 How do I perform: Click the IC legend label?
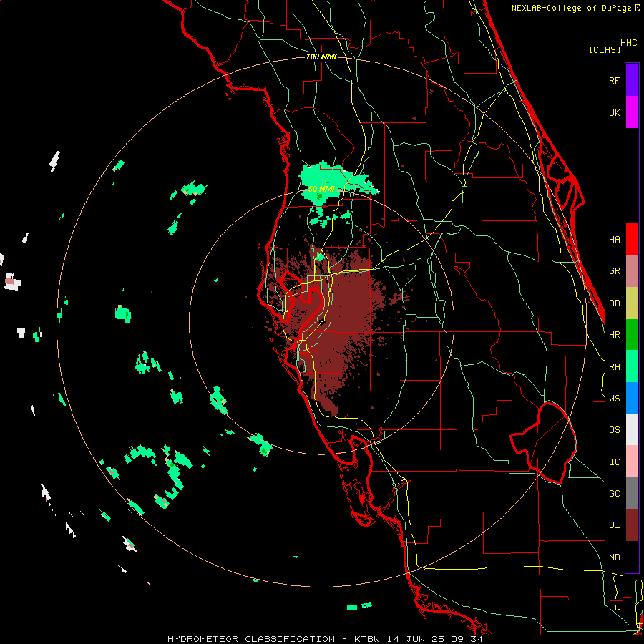(614, 462)
